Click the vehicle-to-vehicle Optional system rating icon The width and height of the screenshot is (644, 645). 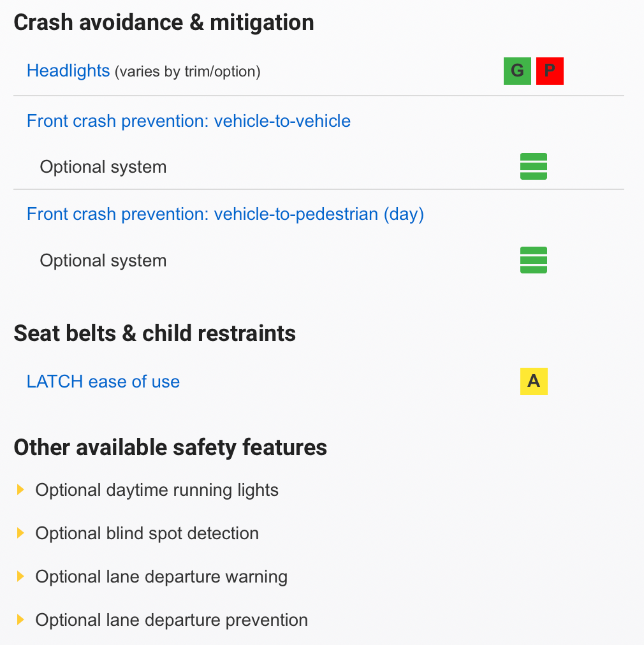click(534, 167)
